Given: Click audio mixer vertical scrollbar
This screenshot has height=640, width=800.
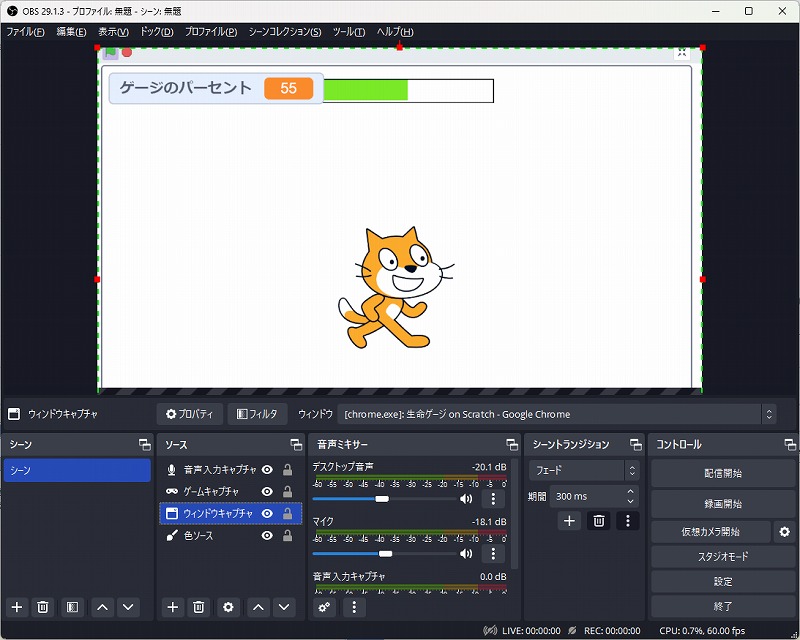Looking at the screenshot, I should pyautogui.click(x=514, y=513).
